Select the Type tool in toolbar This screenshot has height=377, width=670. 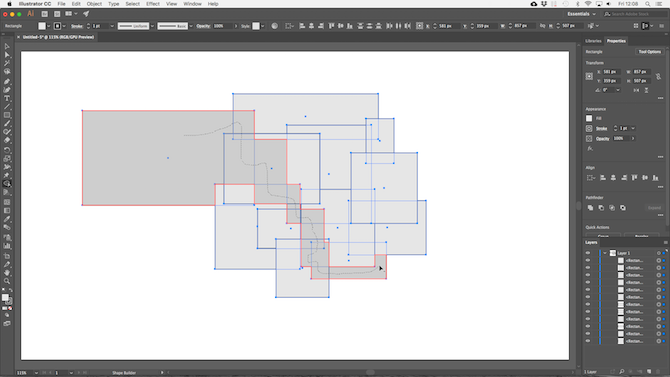[x=7, y=98]
